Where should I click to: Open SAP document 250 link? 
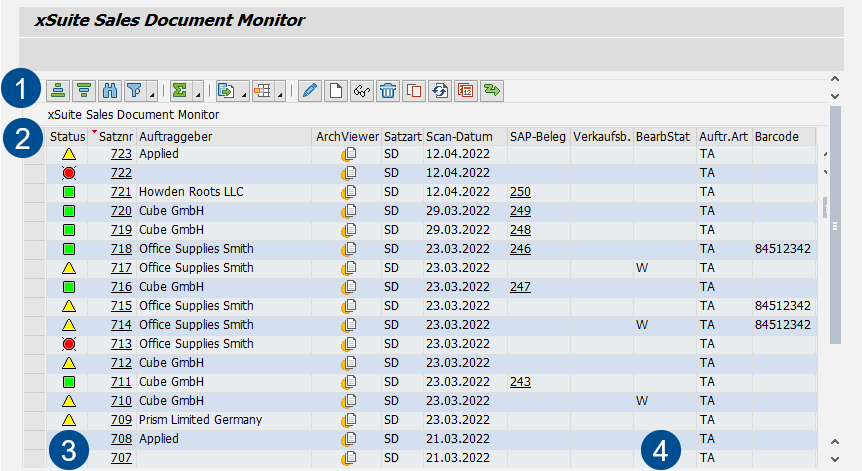(x=520, y=192)
